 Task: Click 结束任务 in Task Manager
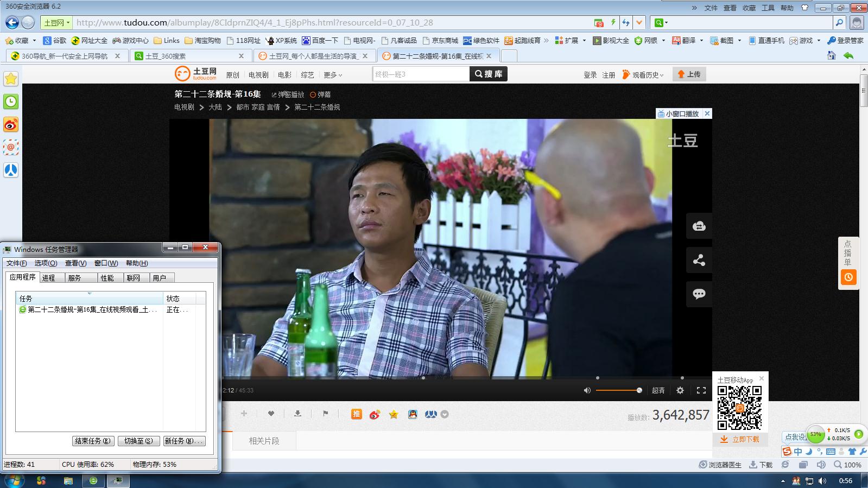point(93,441)
